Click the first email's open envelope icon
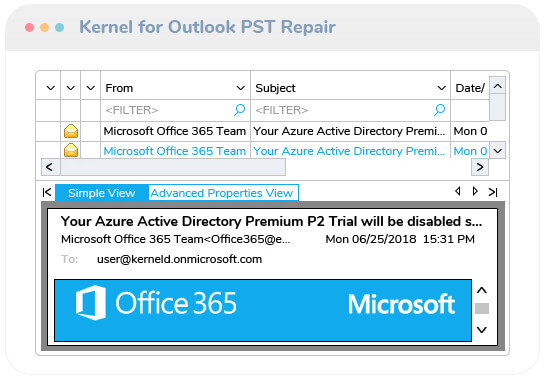 [x=71, y=131]
